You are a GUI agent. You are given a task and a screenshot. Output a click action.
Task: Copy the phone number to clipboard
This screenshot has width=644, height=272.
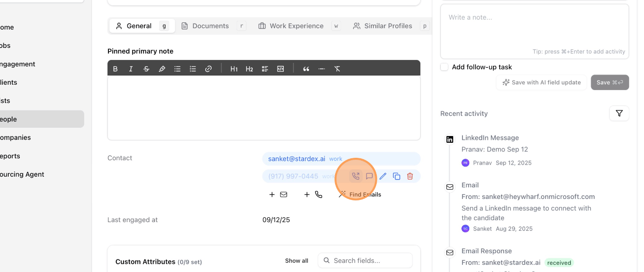(396, 176)
